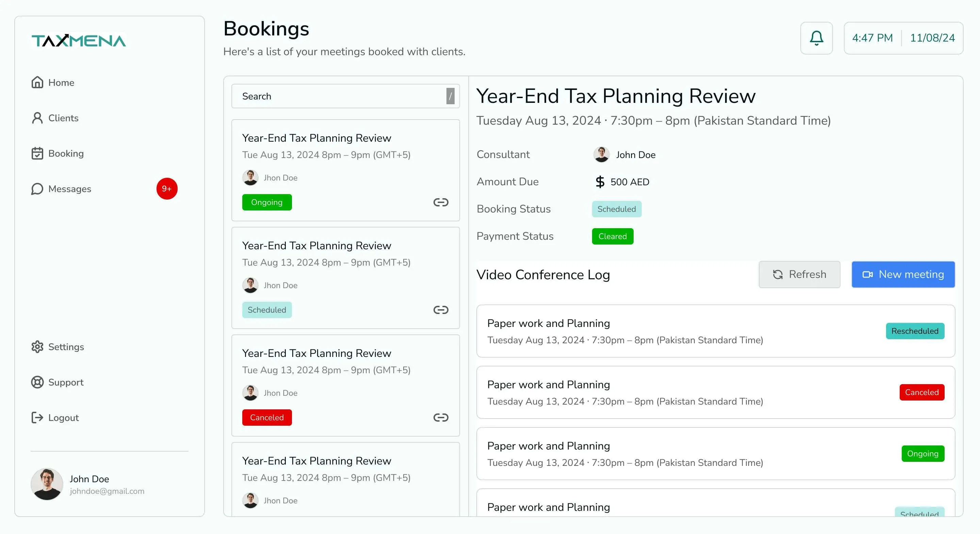Log out using the Logout link
The image size is (980, 534).
click(55, 418)
